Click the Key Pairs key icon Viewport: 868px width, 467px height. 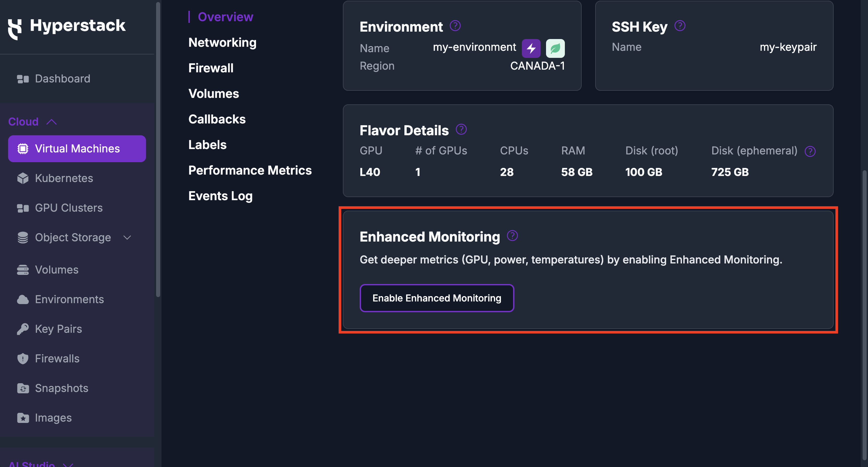[23, 329]
